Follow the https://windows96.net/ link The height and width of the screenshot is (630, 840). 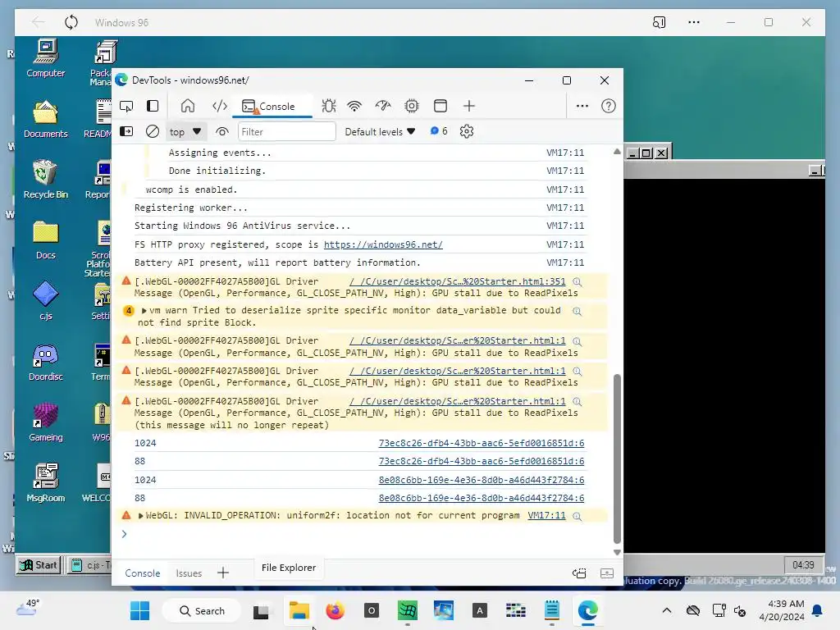pos(383,244)
